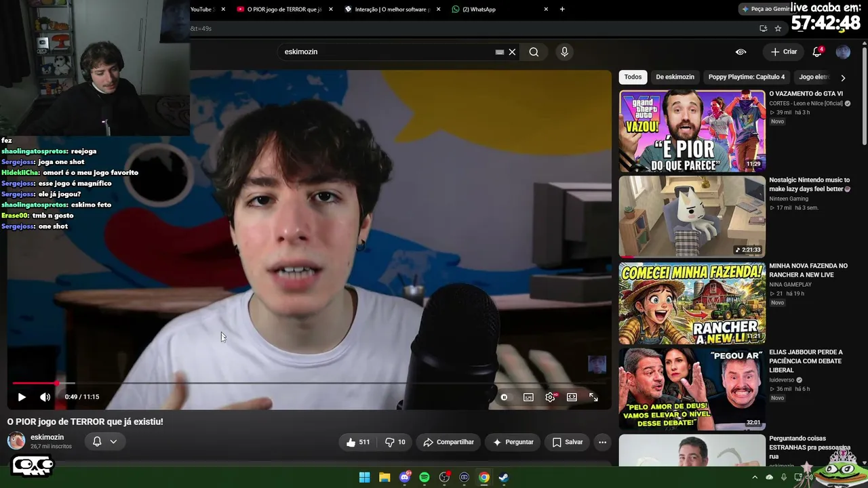
Task: Click the search field containing eskimozin
Action: (387, 52)
